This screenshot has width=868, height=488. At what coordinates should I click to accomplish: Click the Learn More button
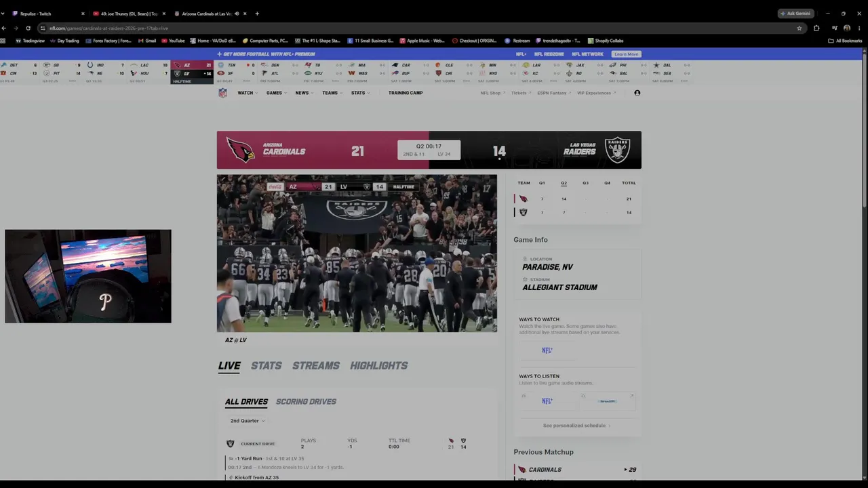pos(626,54)
